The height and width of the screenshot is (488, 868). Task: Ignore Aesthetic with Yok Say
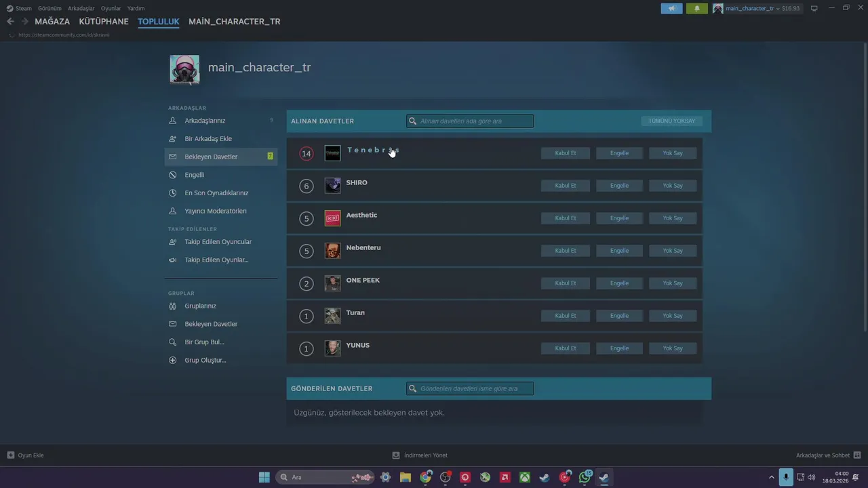coord(673,218)
